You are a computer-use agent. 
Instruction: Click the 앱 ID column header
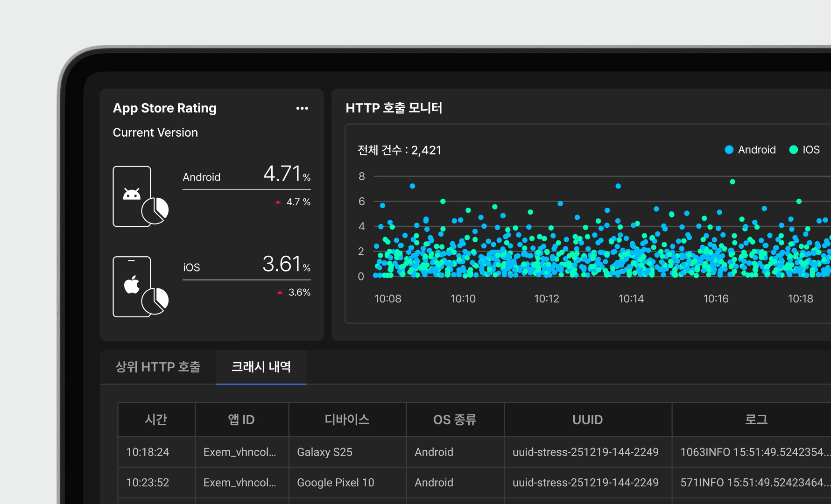click(x=241, y=420)
